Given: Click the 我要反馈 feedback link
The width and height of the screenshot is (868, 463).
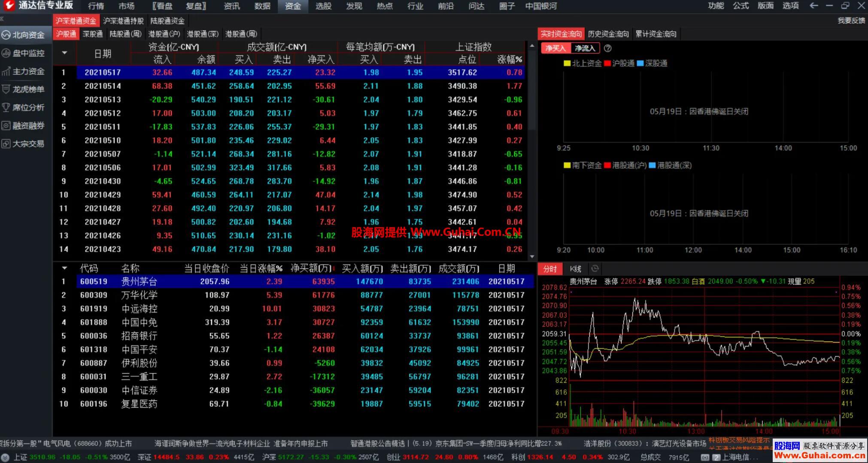Looking at the screenshot, I should click(x=850, y=20).
